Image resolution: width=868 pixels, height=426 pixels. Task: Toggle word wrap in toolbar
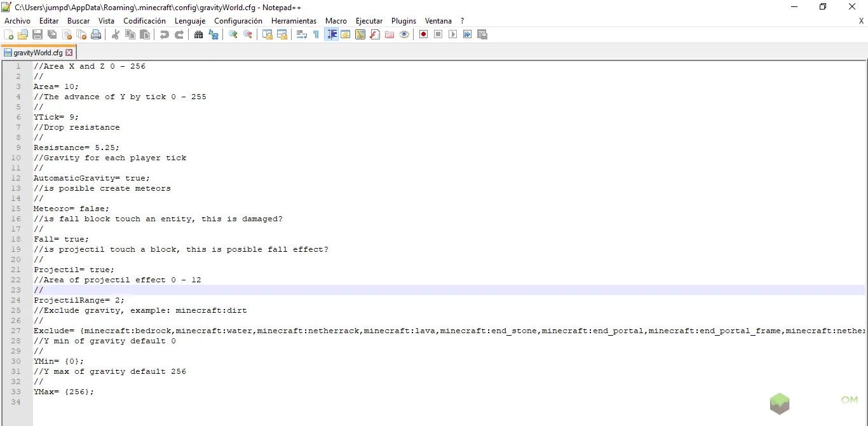[302, 34]
